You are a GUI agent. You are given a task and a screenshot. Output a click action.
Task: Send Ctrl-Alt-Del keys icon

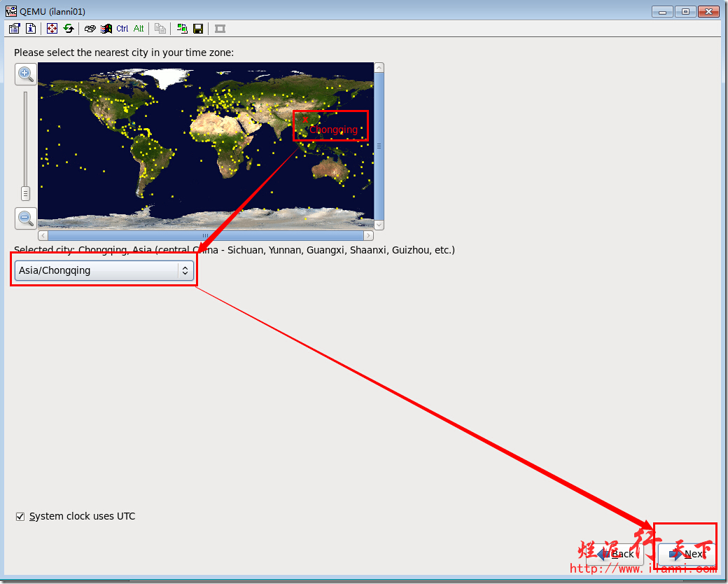point(90,29)
